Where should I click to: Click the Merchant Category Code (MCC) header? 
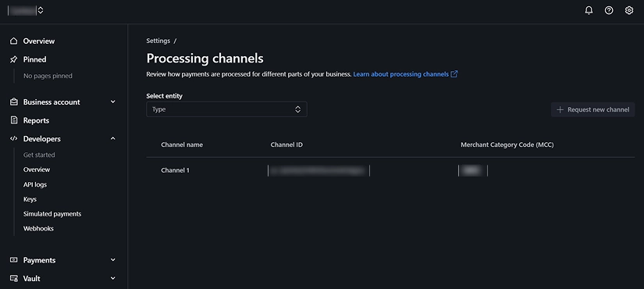[x=507, y=144]
